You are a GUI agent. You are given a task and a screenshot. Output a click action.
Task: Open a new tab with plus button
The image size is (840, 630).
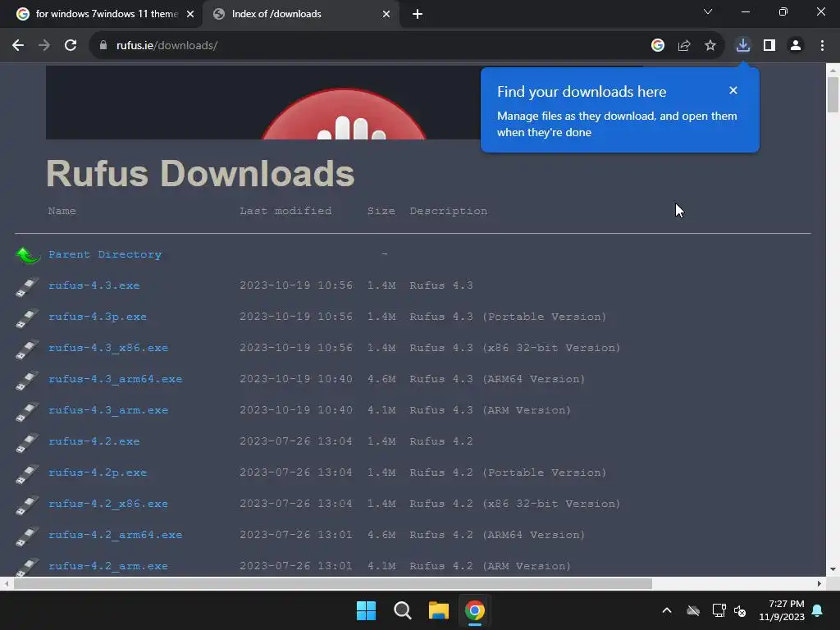tap(418, 14)
